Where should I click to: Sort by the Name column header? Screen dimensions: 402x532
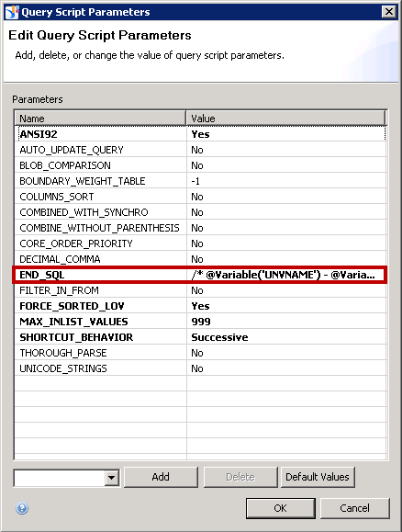pos(100,119)
